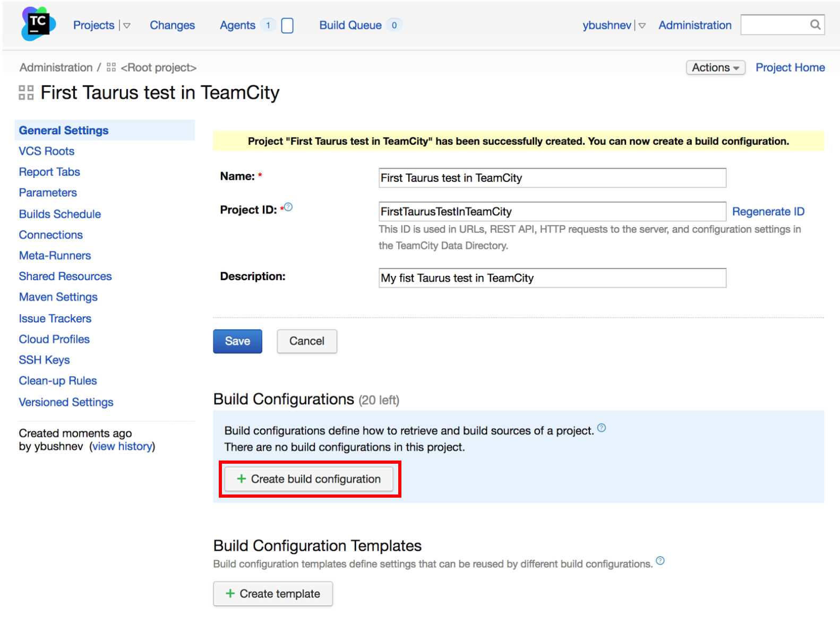Click the search magnifier icon
Image resolution: width=840 pixels, height=625 pixels.
(x=815, y=24)
